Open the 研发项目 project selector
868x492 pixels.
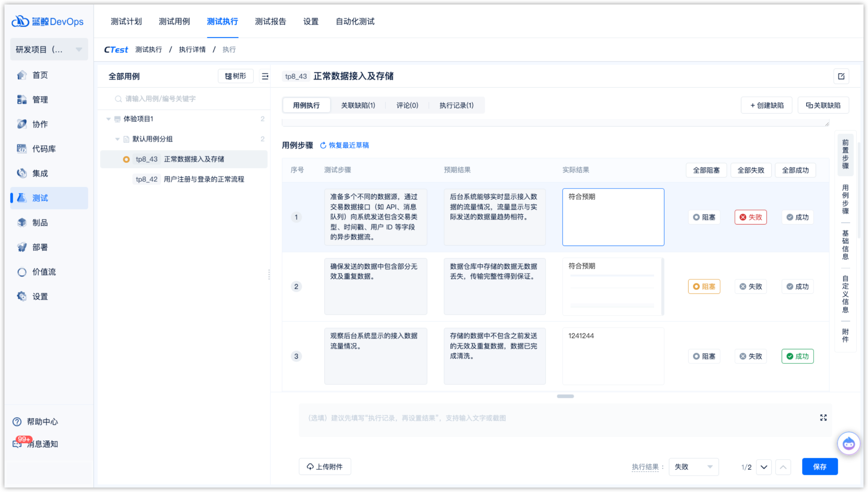pyautogui.click(x=49, y=50)
